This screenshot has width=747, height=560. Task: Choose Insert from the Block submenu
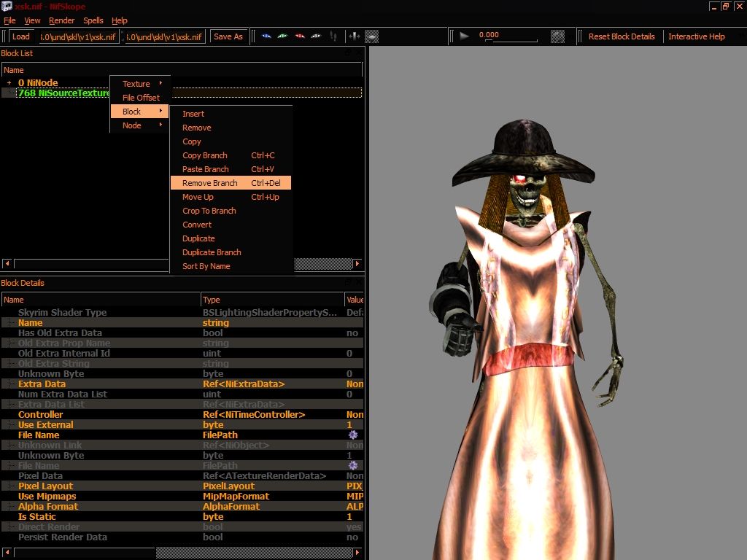click(x=231, y=114)
